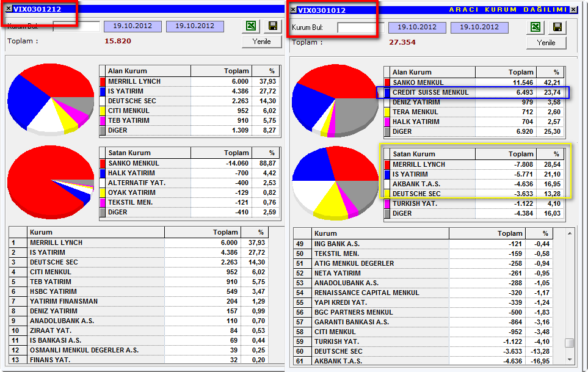
Task: Click blue swatch next to IS YATIRIM buyer, VIX0301212
Action: pyautogui.click(x=103, y=91)
